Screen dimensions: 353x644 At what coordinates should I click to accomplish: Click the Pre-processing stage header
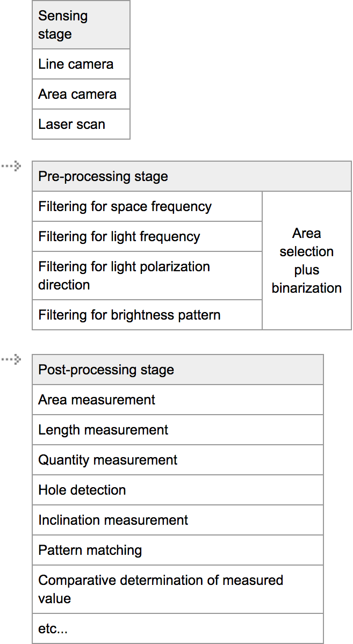[192, 177]
